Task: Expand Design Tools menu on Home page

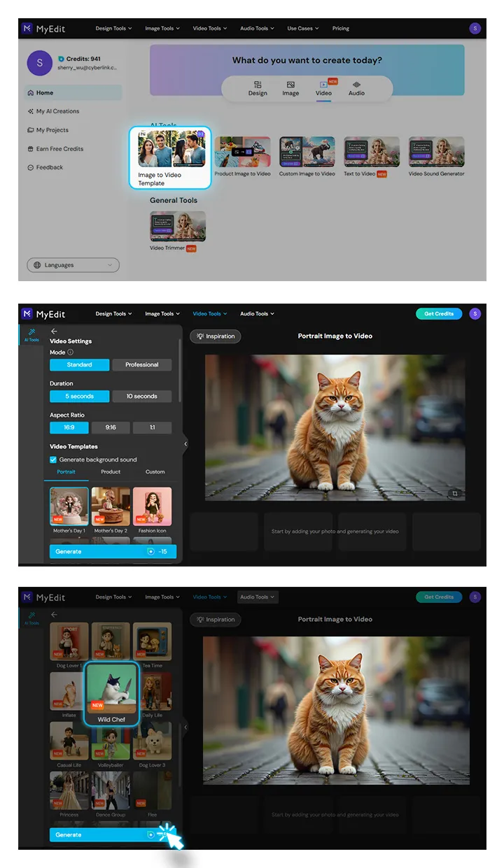Action: pyautogui.click(x=113, y=29)
